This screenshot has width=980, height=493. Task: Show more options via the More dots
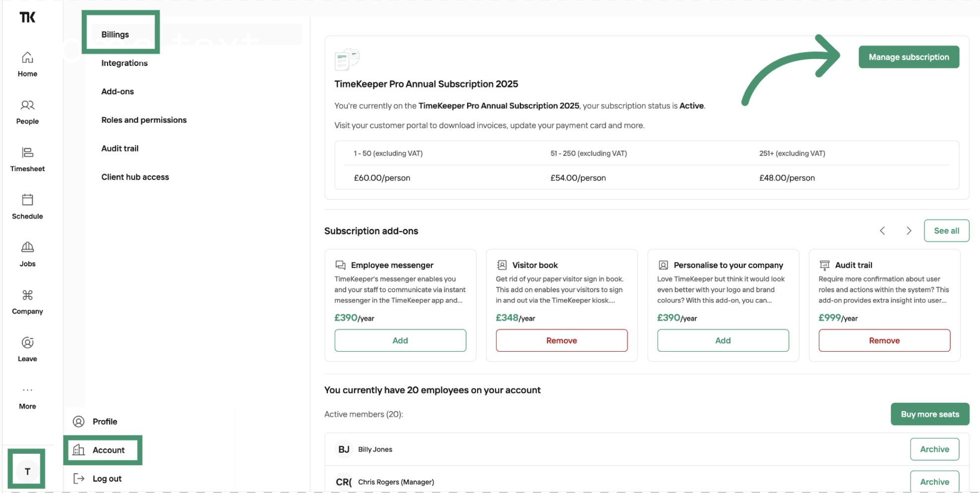tap(27, 390)
